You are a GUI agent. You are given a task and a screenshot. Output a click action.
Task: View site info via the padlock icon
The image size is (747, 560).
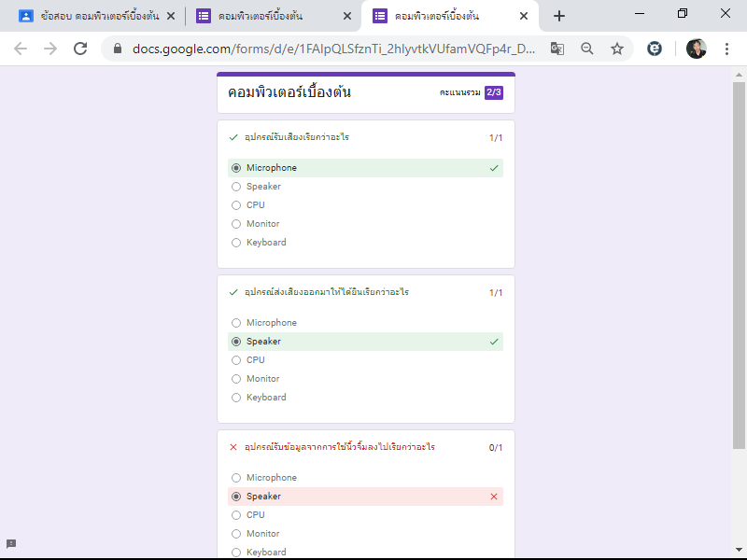pos(118,49)
